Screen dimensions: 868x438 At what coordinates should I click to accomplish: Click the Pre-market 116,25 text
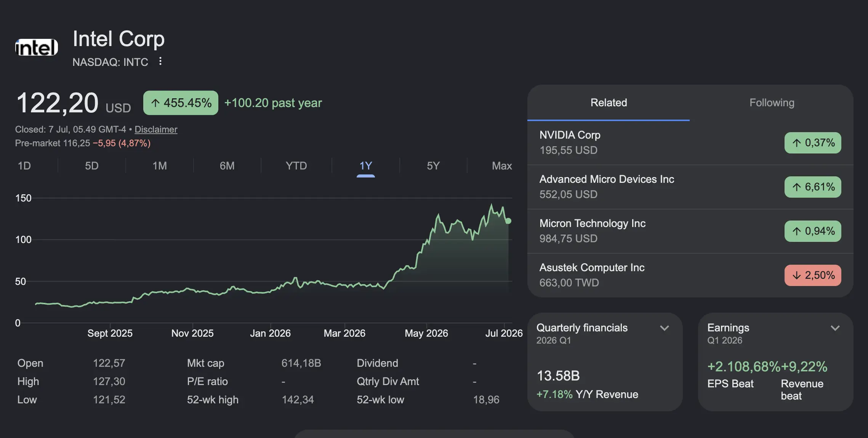pos(53,143)
